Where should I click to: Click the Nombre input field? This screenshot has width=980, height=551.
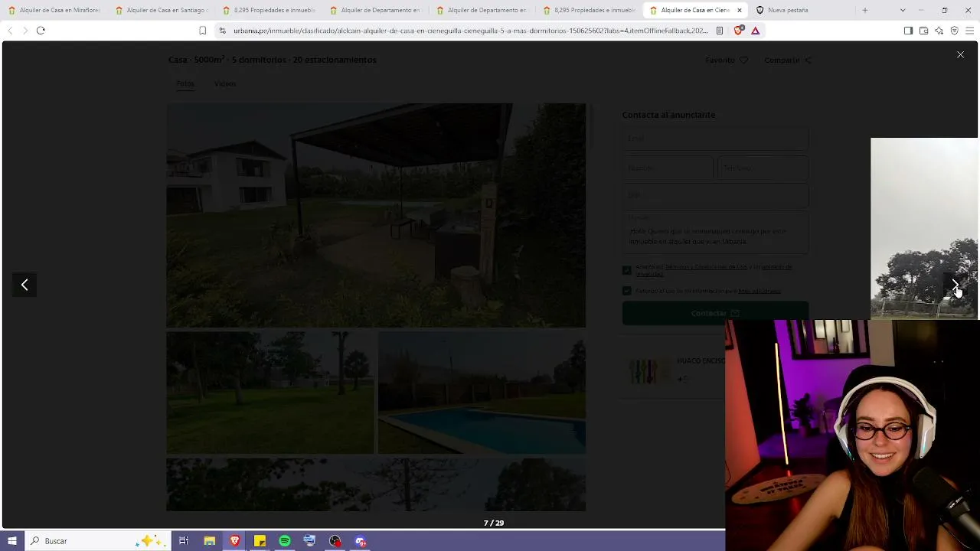point(667,168)
